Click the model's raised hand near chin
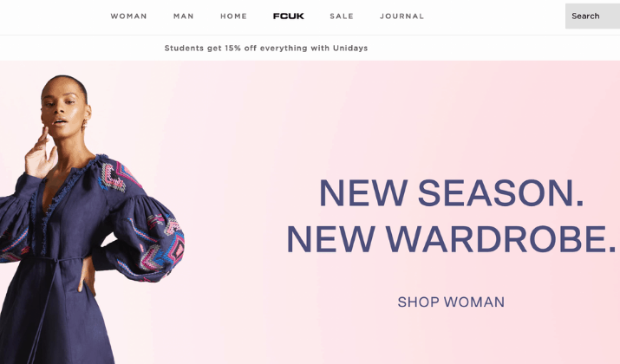 [x=41, y=154]
